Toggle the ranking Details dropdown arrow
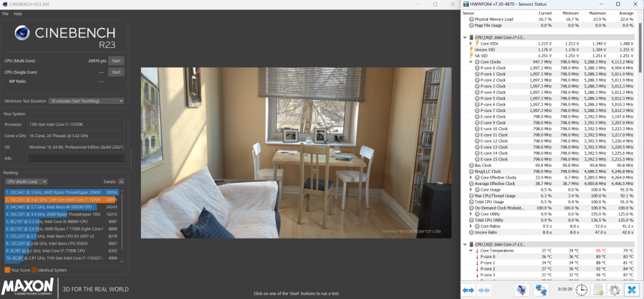 pyautogui.click(x=121, y=181)
